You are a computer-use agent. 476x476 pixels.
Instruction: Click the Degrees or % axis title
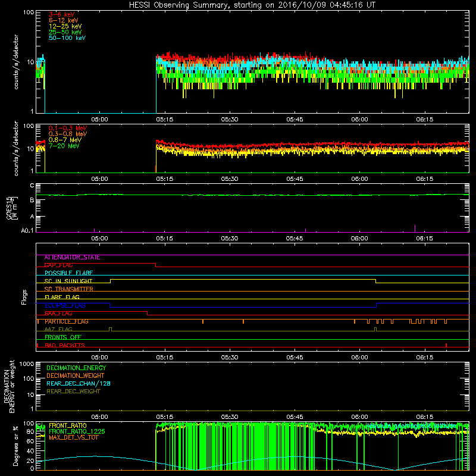tap(15, 446)
